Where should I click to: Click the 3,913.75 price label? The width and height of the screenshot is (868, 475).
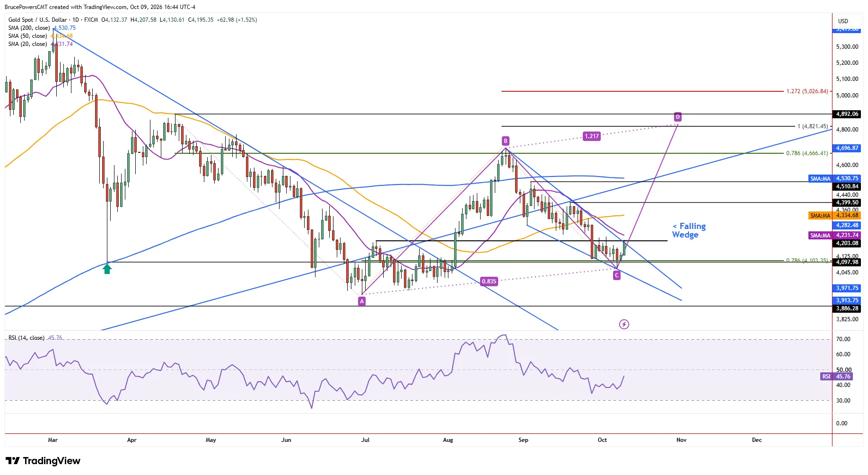point(847,300)
